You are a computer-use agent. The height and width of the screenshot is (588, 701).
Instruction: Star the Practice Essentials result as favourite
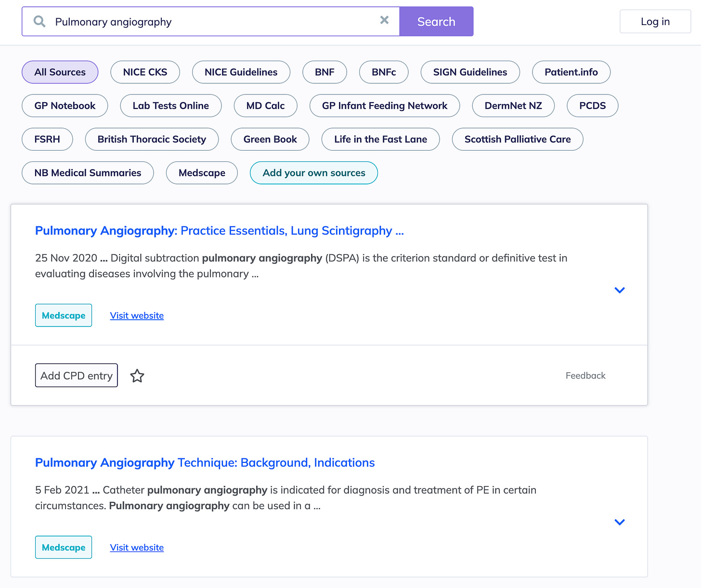coord(137,376)
